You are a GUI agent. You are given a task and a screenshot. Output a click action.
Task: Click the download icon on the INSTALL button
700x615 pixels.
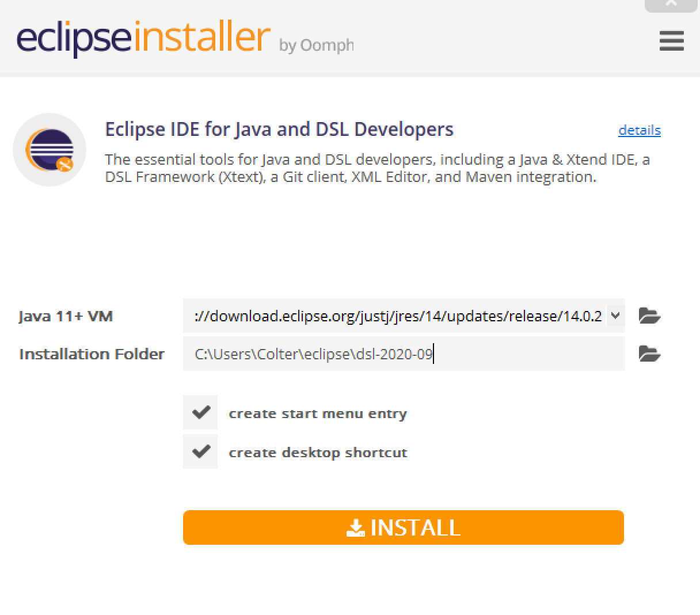pyautogui.click(x=355, y=527)
